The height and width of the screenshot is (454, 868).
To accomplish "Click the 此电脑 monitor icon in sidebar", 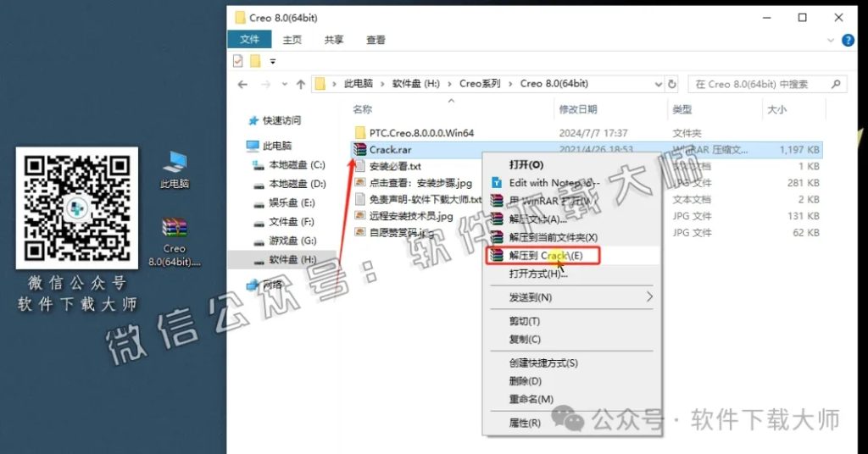I will 253,146.
